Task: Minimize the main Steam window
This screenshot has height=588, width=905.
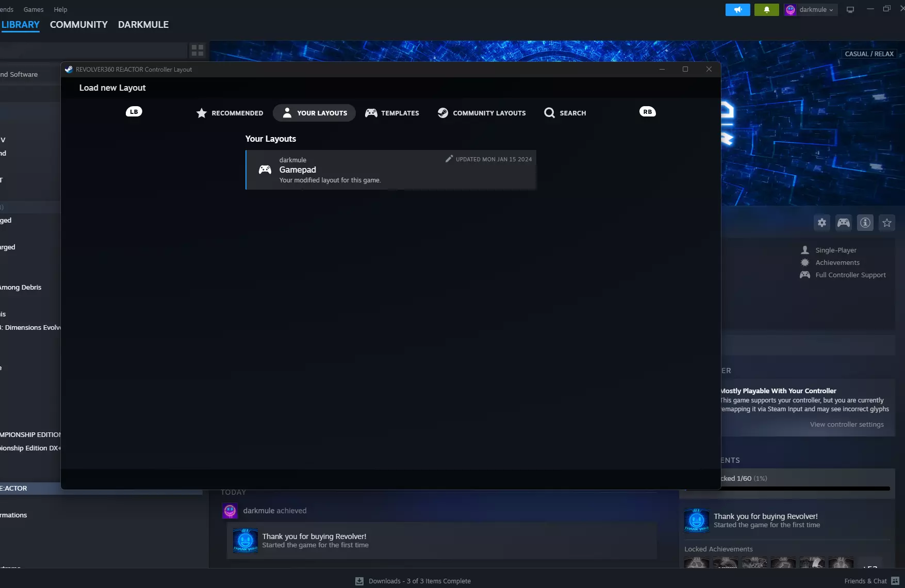Action: click(870, 9)
